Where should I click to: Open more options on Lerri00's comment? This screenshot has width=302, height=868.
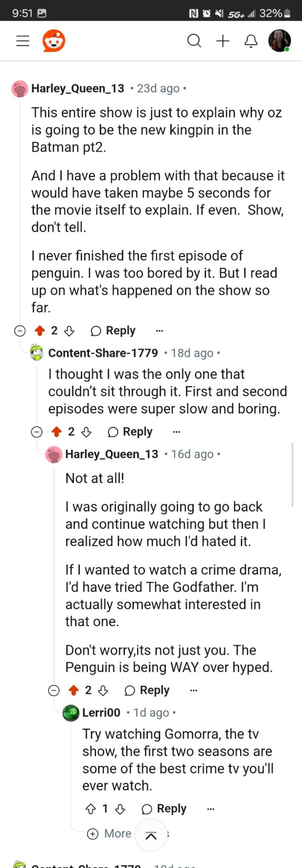[x=211, y=809]
